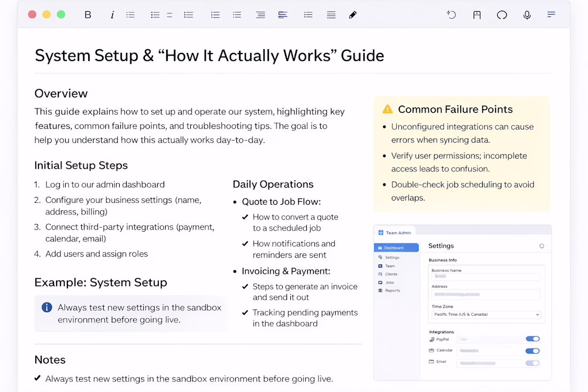Click the "Invoicing & Payment:" bullet
Image resolution: width=588 pixels, height=392 pixels.
(x=286, y=271)
